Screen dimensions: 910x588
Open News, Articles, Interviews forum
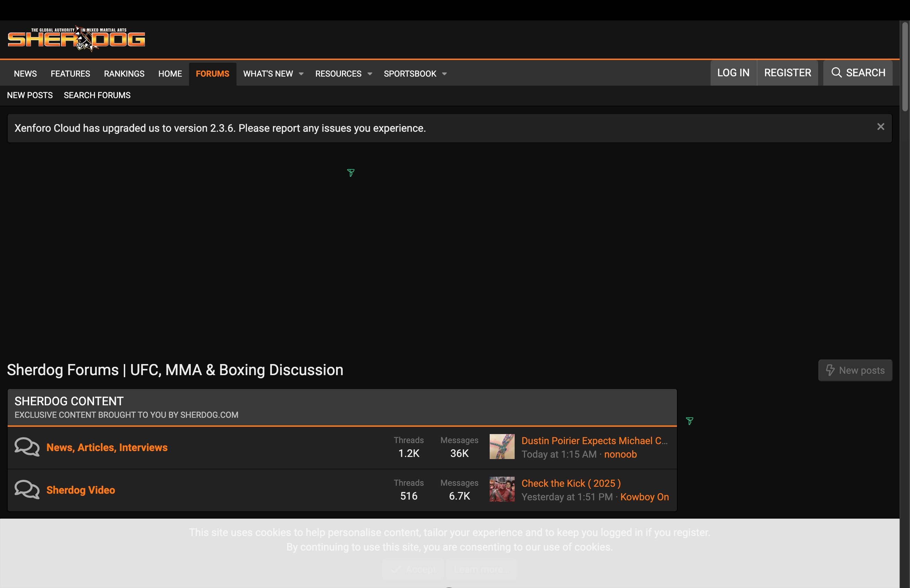point(107,448)
